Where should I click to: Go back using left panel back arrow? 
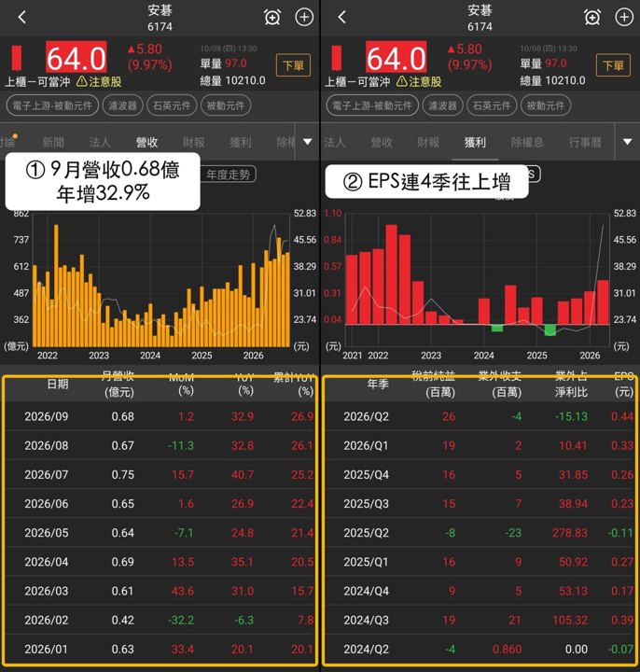point(22,17)
